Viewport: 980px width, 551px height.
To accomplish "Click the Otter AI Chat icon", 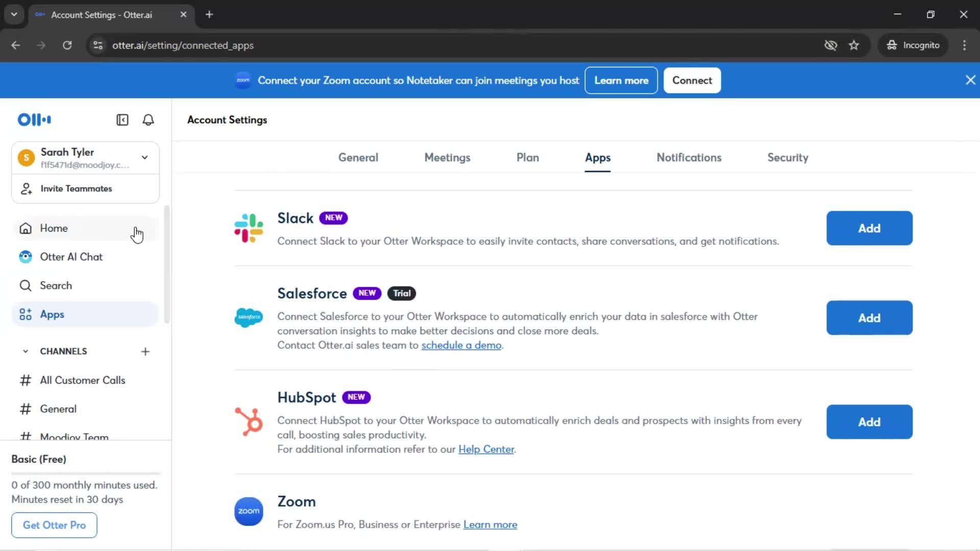I will pos(26,257).
